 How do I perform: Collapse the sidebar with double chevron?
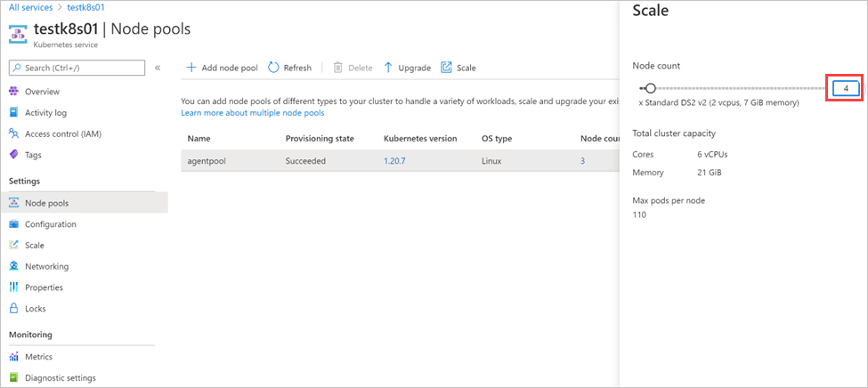click(x=158, y=68)
